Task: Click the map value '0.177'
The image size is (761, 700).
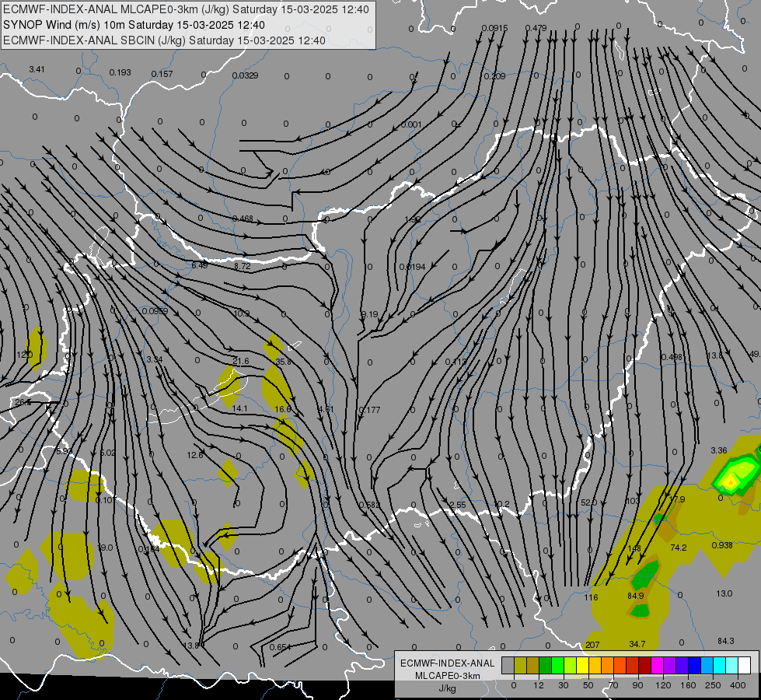Action: click(x=369, y=410)
